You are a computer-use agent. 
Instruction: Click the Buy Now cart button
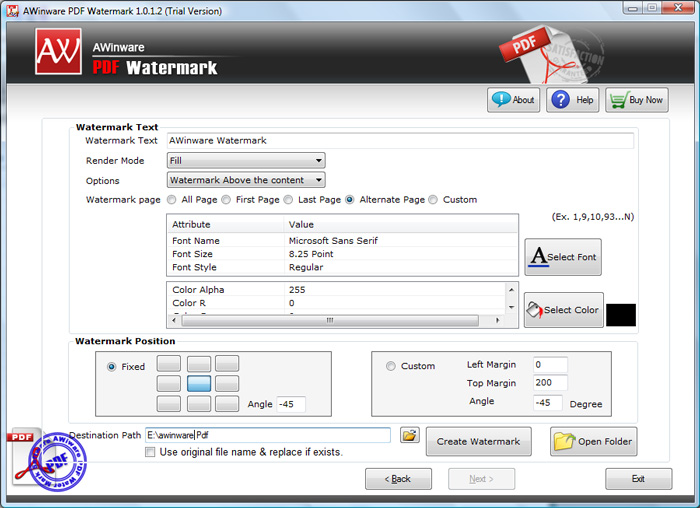tap(637, 100)
